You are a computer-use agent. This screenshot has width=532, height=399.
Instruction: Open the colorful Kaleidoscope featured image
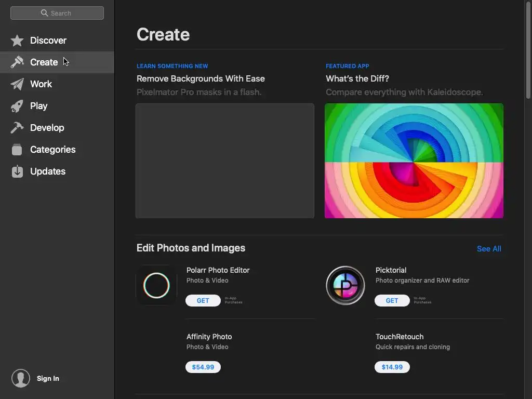[x=414, y=161]
